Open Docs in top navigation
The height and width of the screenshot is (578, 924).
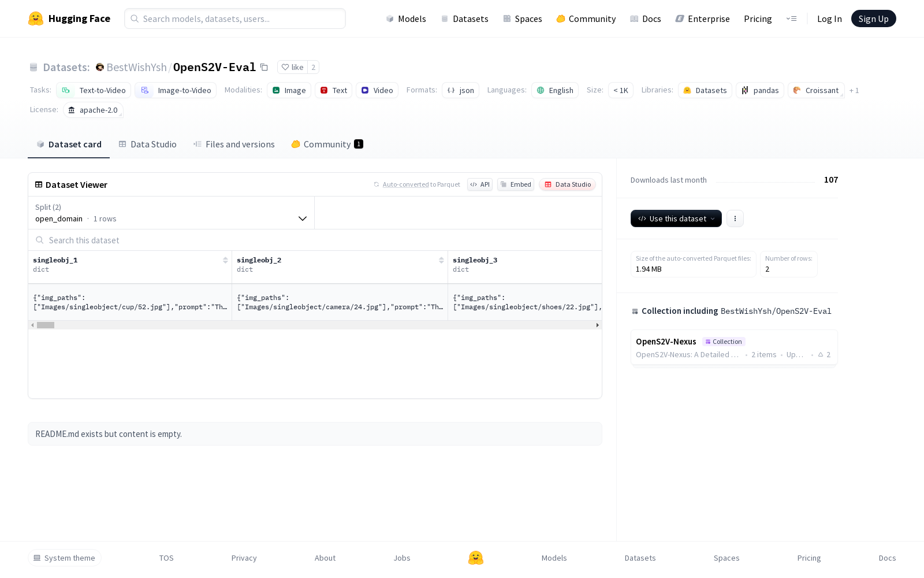tap(645, 18)
